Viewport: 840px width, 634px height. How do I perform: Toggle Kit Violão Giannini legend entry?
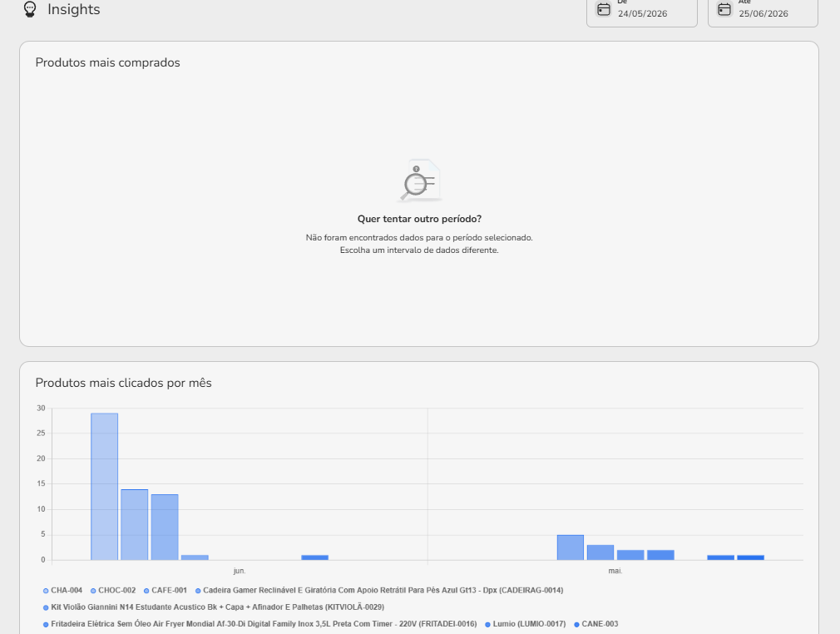tap(214, 607)
